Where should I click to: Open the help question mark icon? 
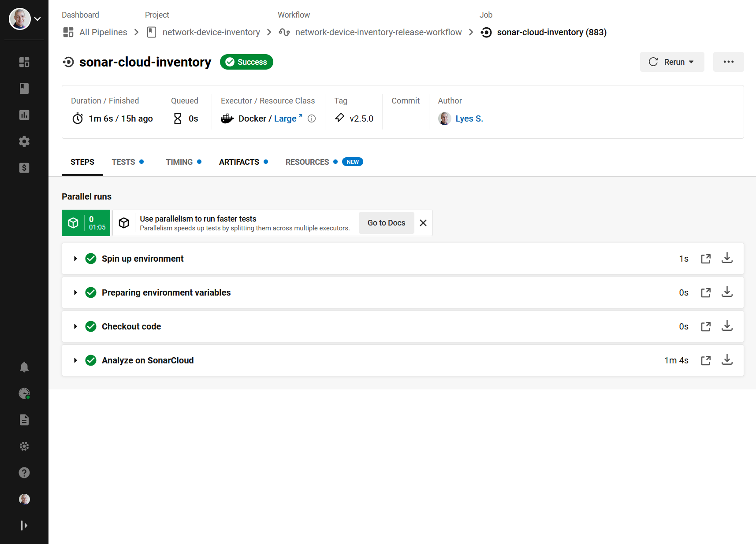coord(24,473)
